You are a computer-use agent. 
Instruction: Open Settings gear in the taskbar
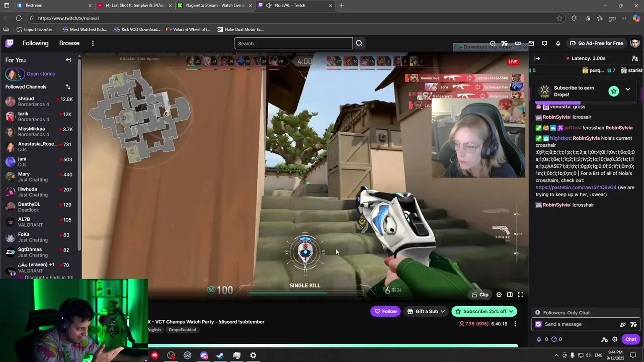tap(253, 355)
